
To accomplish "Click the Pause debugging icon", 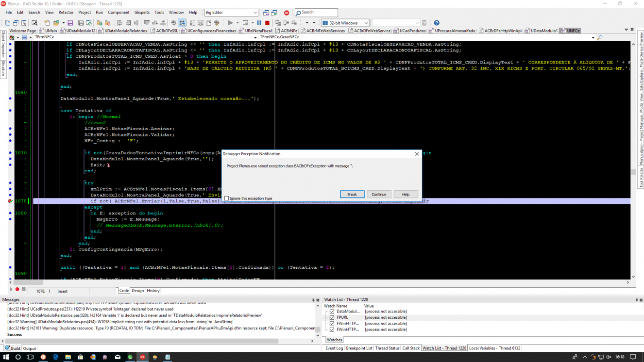I will click(x=259, y=23).
